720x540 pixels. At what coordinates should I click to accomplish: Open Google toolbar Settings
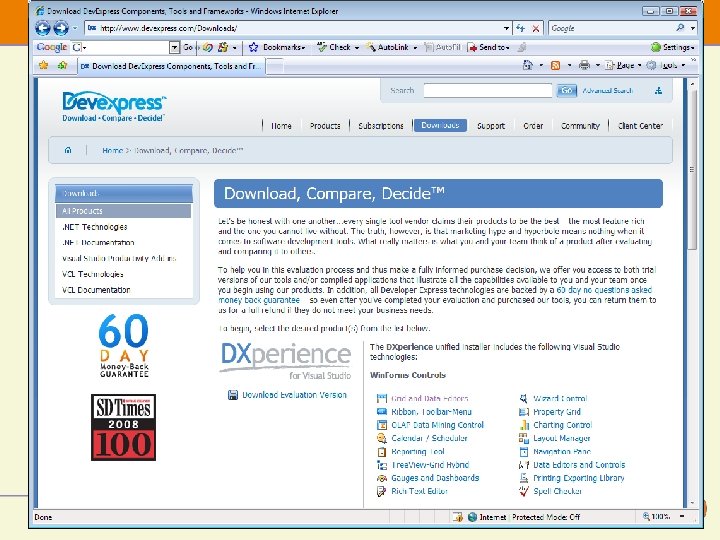click(x=673, y=47)
